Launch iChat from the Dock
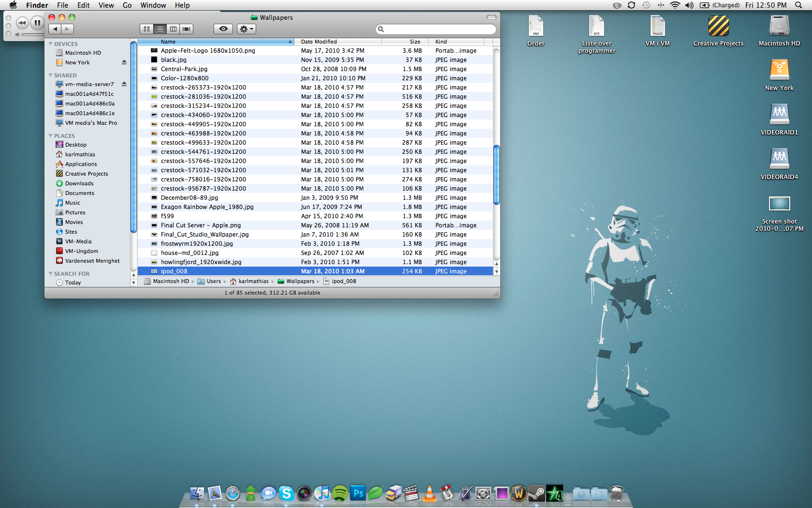Viewport: 812px width, 508px height. [268, 493]
